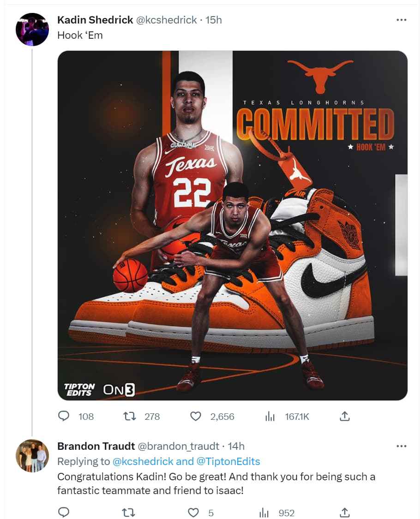Click the Kadin Shedrick display name
Screen dimensions: 420x519
(x=95, y=20)
